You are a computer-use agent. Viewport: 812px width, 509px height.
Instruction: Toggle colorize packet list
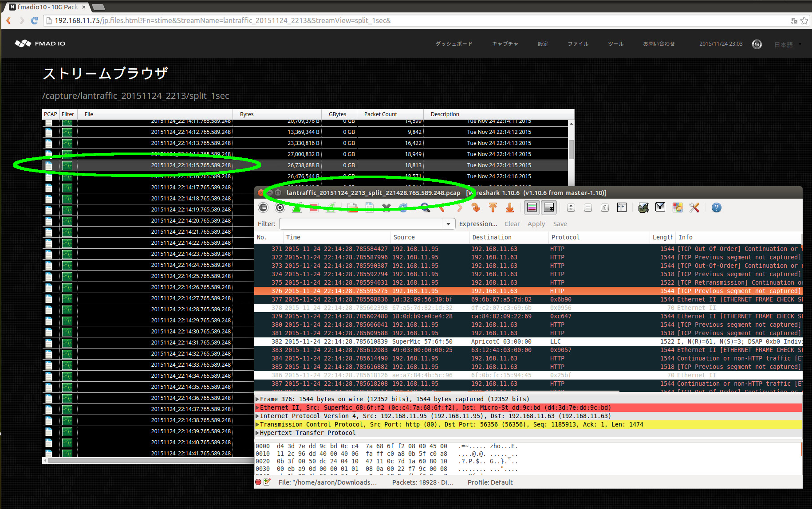(532, 208)
